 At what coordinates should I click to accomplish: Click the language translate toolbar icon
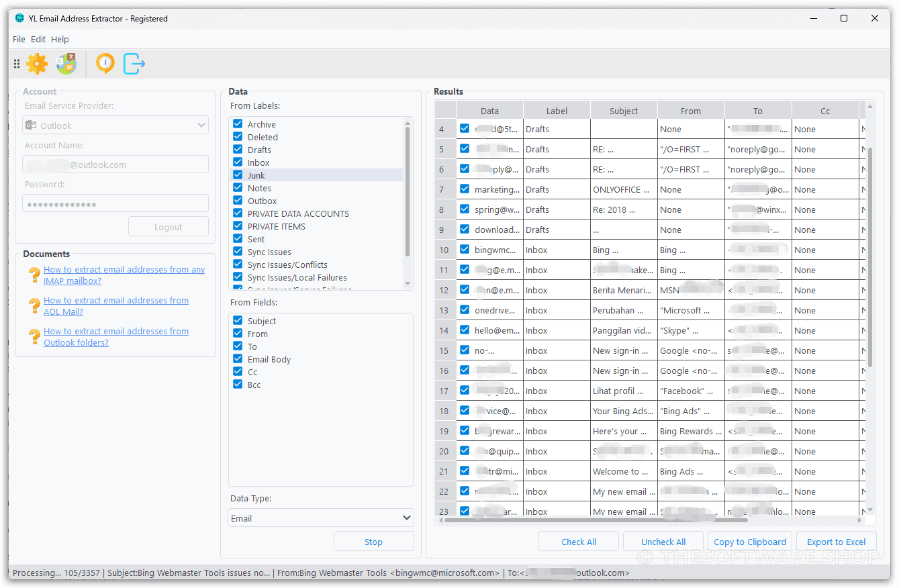click(x=66, y=64)
